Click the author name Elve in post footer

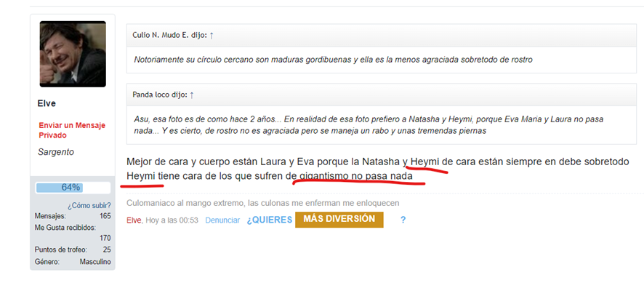(134, 220)
